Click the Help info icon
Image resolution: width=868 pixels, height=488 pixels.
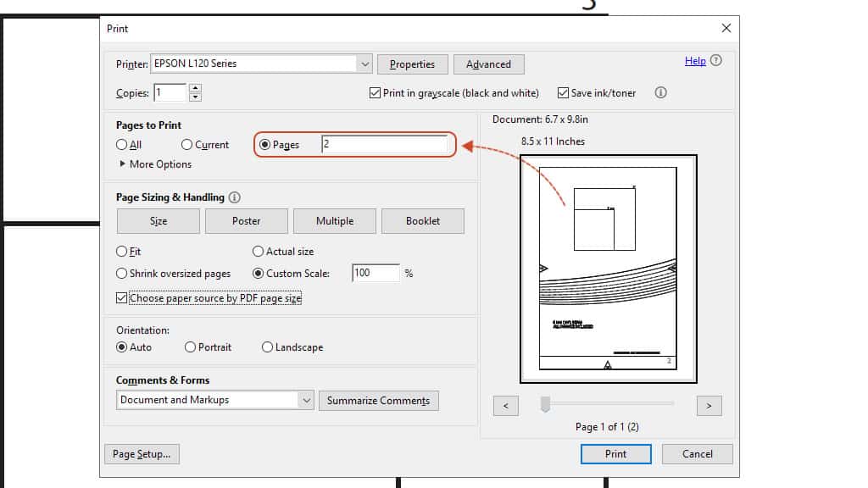point(716,61)
